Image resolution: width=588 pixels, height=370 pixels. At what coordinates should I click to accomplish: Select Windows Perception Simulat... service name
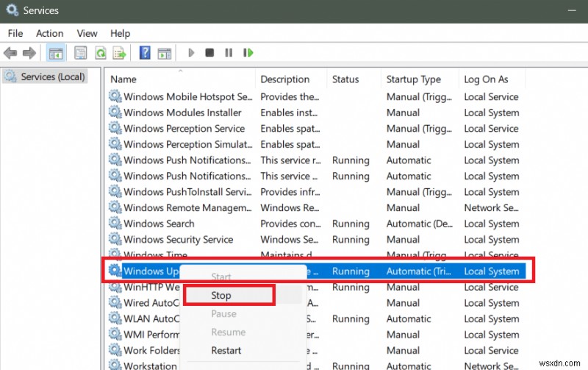point(188,144)
